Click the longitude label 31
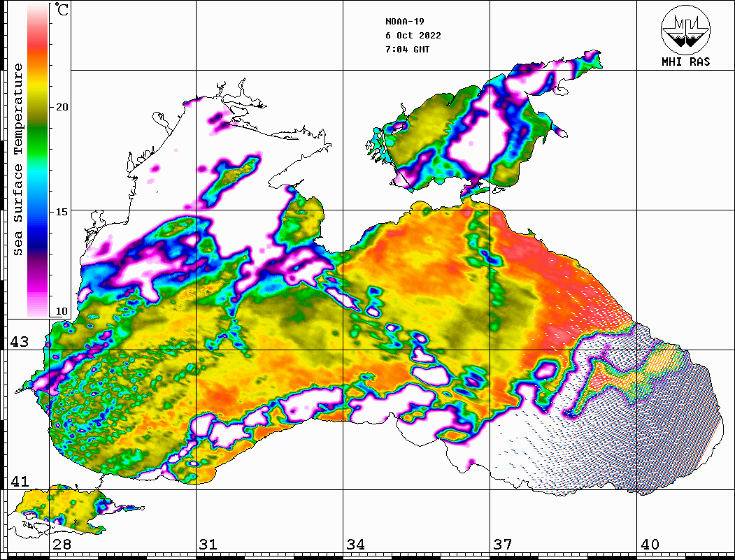Viewport: 735px width, 560px height. coord(208,545)
